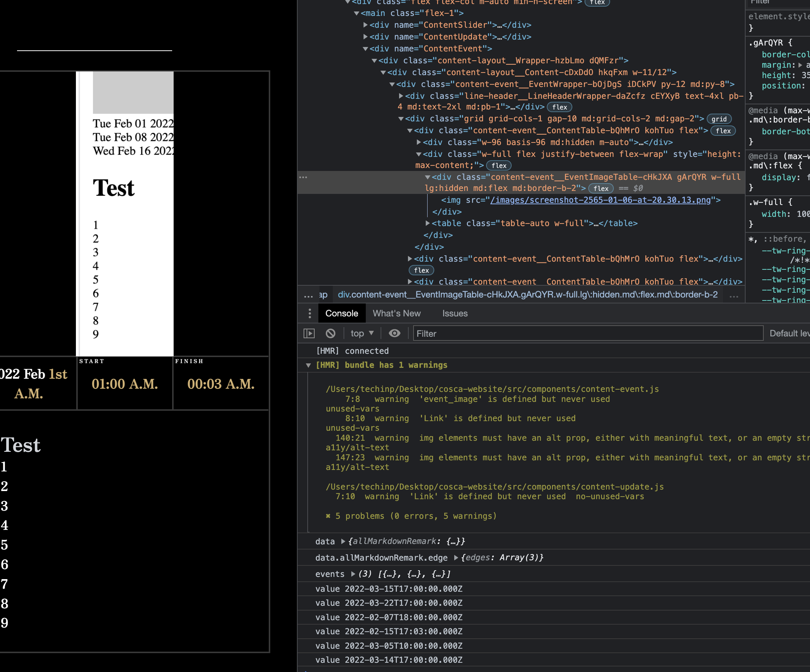Screen dimensions: 810x672
Task: Click the flex badge on EventImageTable div
Action: pos(600,188)
